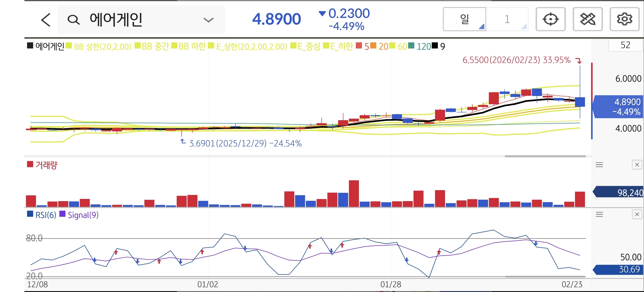Click the drawing tools ruler-pencil icon
Image resolution: width=644 pixels, height=292 pixels.
tap(587, 19)
